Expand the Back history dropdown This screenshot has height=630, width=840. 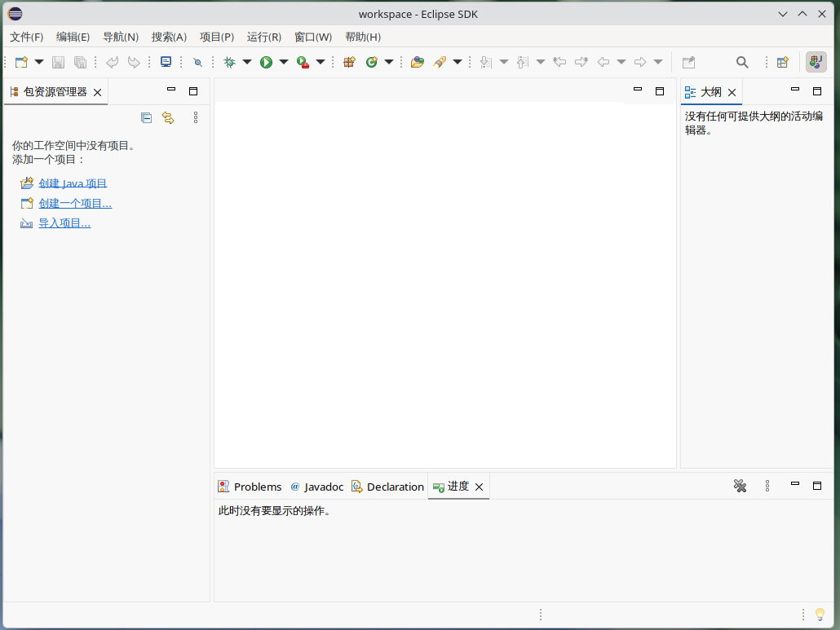[621, 62]
